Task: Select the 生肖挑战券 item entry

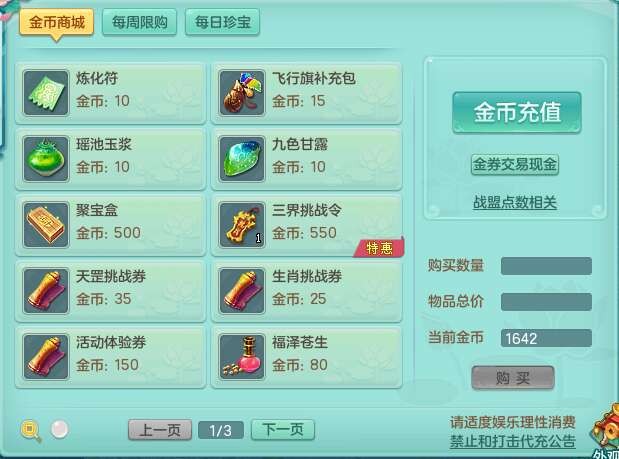Action: [x=307, y=291]
